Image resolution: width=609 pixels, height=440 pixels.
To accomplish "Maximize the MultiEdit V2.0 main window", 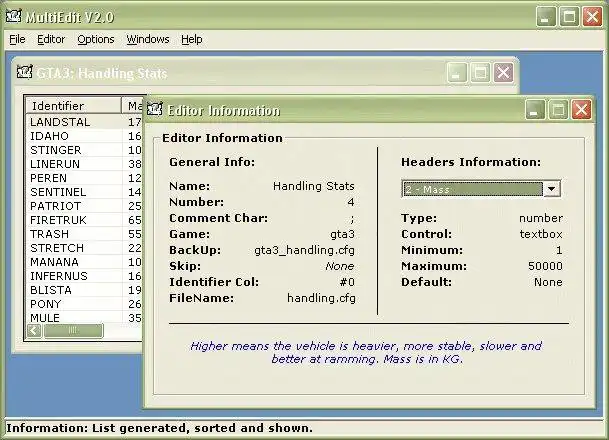I will coord(569,17).
